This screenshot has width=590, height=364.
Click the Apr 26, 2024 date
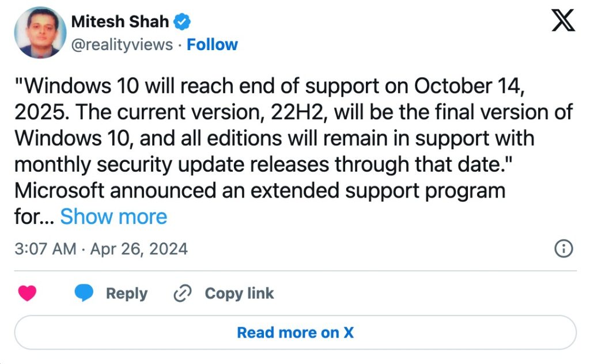click(139, 249)
